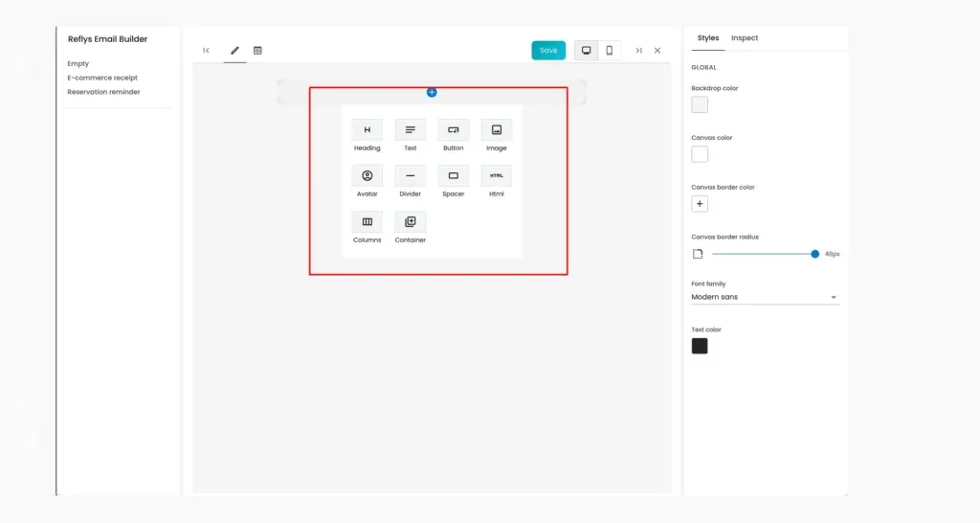980x523 pixels.
Task: Switch to desktop preview mode
Action: [x=587, y=51]
